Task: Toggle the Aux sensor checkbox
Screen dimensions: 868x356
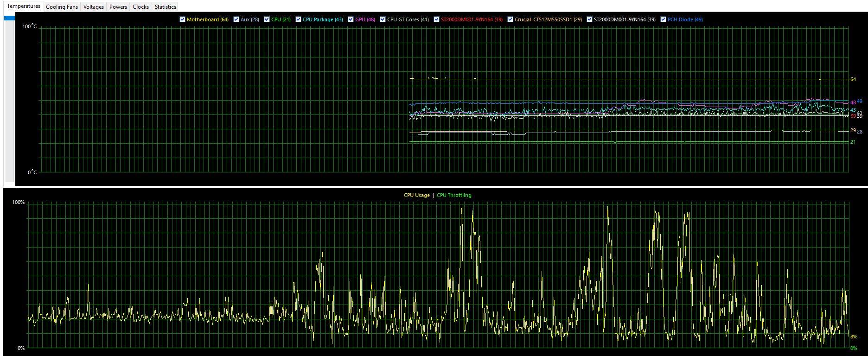Action: click(x=236, y=19)
